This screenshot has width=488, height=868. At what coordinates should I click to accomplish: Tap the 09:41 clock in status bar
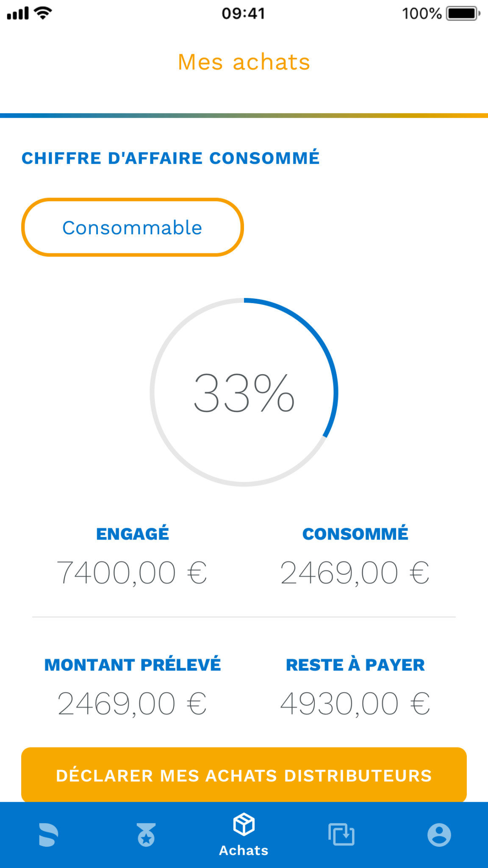point(244,14)
